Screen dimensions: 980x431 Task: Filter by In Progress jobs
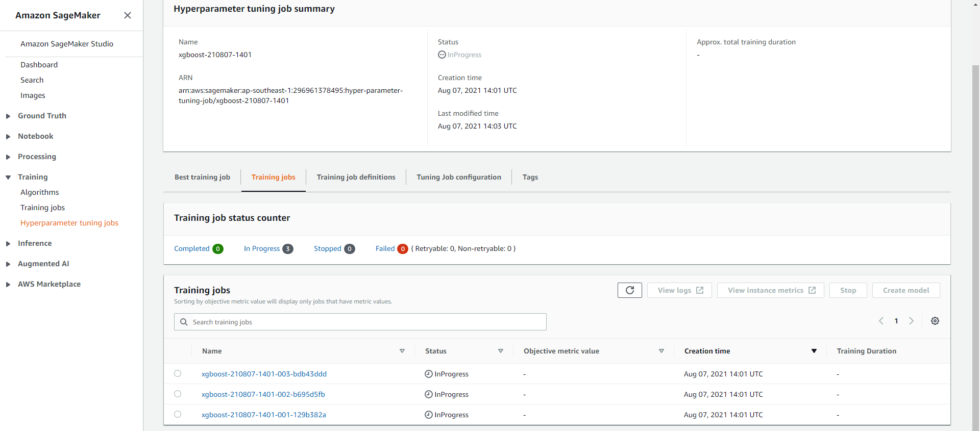pos(262,248)
